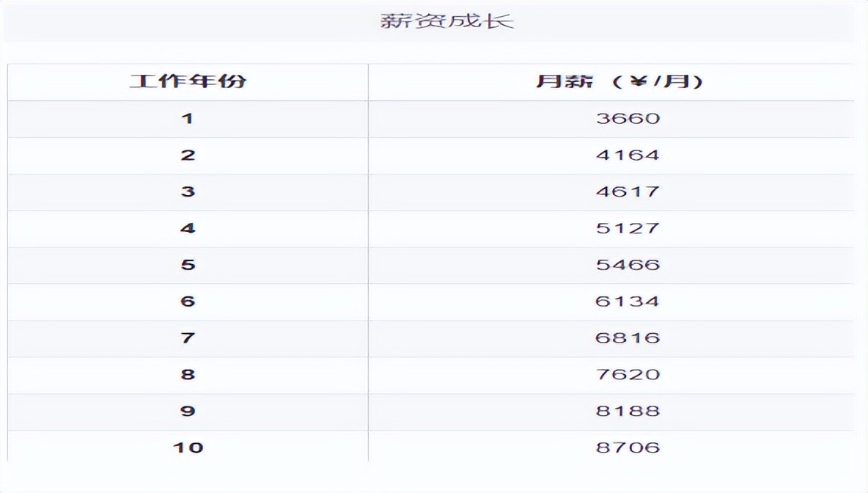Select the salary value 7620
The image size is (868, 493).
tap(628, 375)
